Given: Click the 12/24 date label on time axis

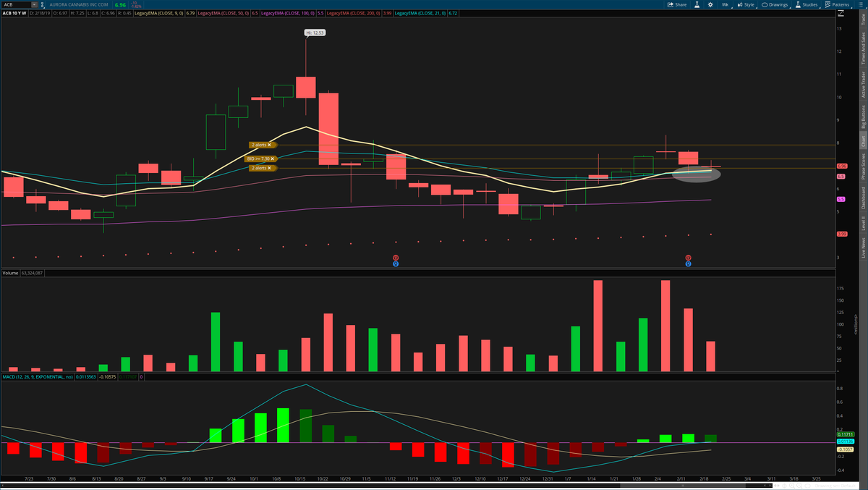Looking at the screenshot, I should click(526, 479).
